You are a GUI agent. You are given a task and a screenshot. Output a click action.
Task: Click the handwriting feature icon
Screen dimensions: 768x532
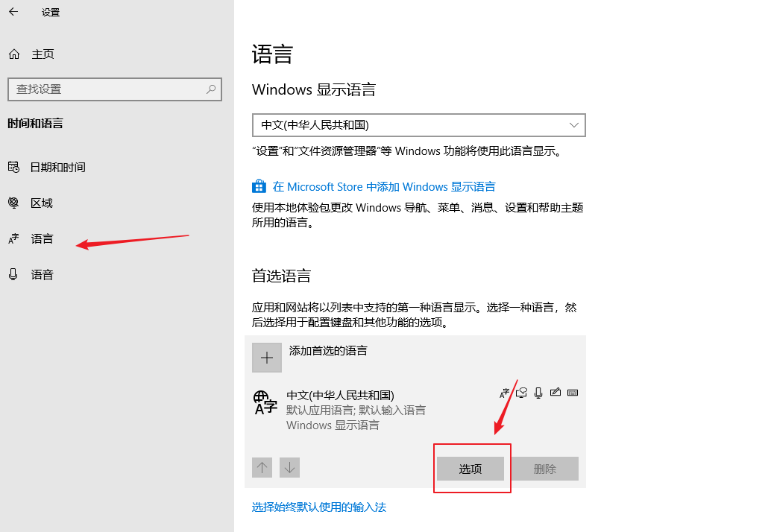click(555, 392)
